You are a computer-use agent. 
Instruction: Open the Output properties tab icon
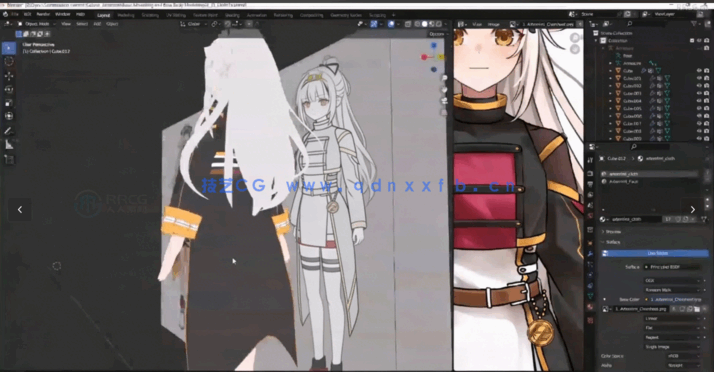coord(590,184)
